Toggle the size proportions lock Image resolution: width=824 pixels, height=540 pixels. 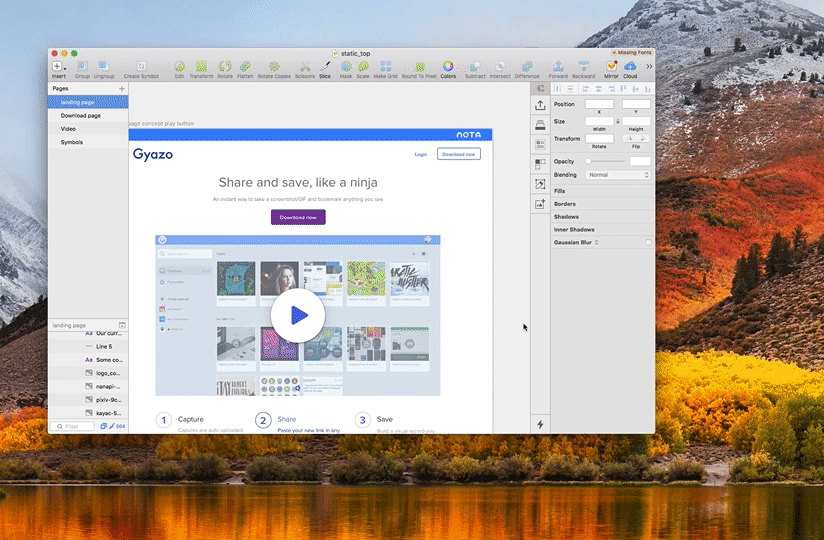[x=618, y=121]
